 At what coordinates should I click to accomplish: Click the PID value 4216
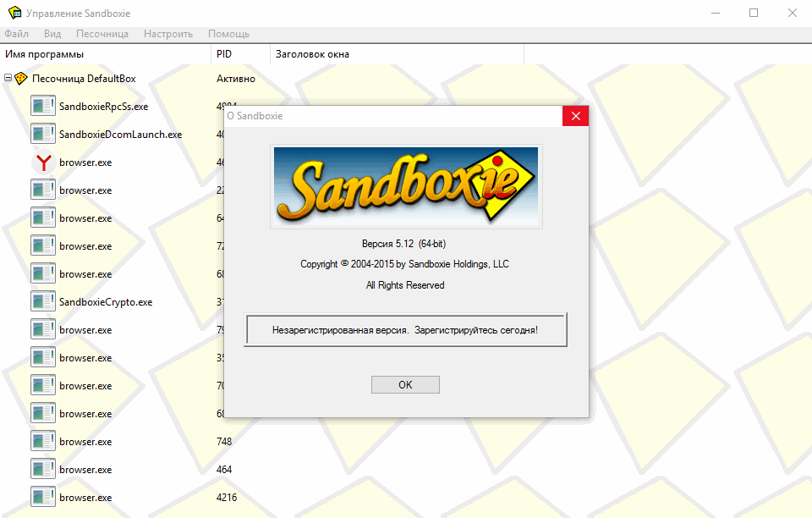[x=227, y=498]
